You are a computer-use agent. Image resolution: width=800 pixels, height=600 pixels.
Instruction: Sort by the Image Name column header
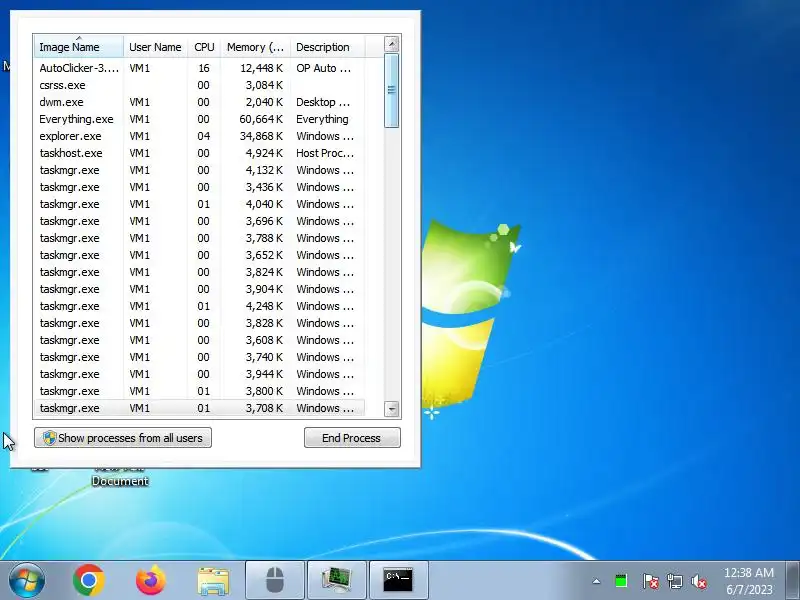pyautogui.click(x=79, y=46)
